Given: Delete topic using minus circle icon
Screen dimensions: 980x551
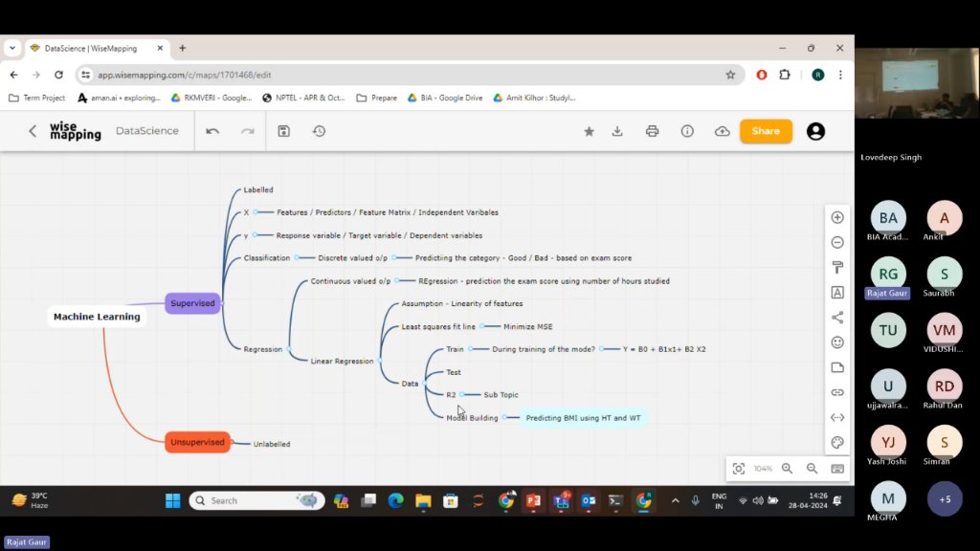Looking at the screenshot, I should tap(837, 242).
